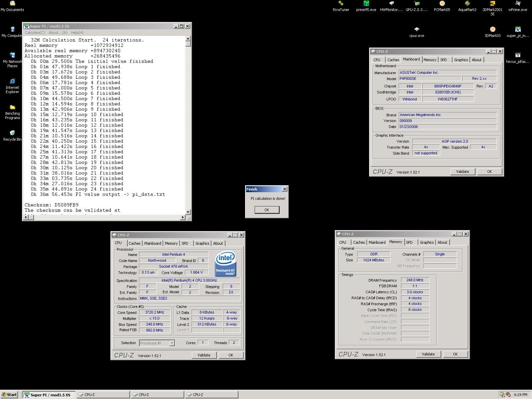Open the wPrime.exe desktop icon

click(x=518, y=6)
